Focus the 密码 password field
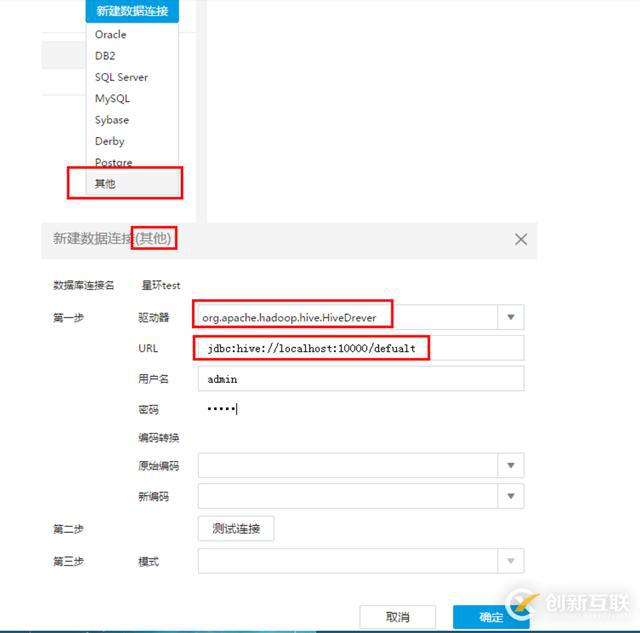This screenshot has height=633, width=640. click(x=361, y=409)
